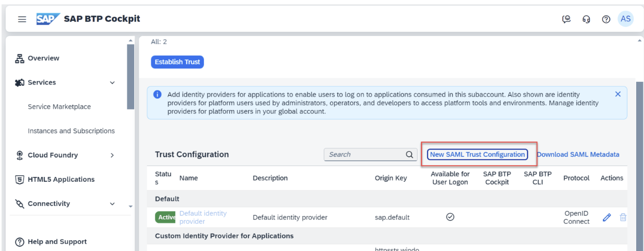Click the Origin Key column header
This screenshot has width=644, height=251.
point(391,178)
